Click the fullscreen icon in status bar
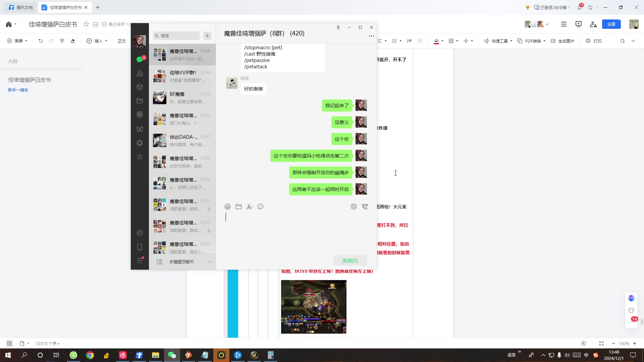644x362 pixels. tap(601, 343)
